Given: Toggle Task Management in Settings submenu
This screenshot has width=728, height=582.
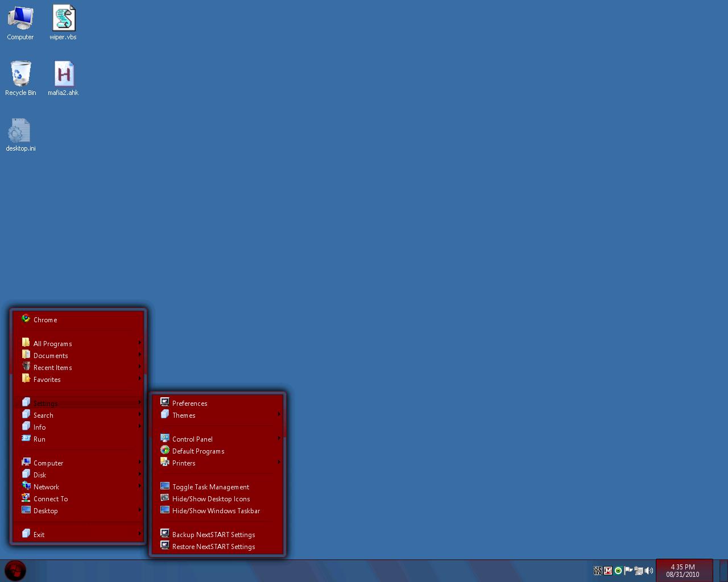Looking at the screenshot, I should pos(210,487).
